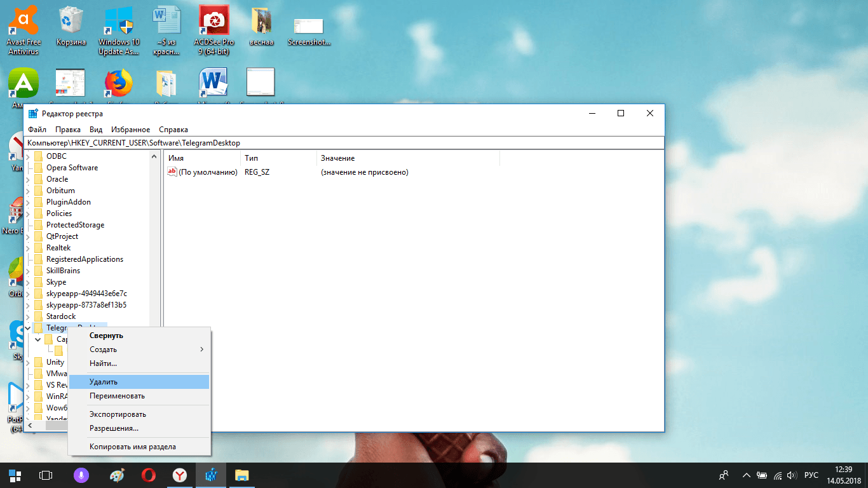Show hidden tray icons chevron
The width and height of the screenshot is (868, 488).
click(745, 475)
